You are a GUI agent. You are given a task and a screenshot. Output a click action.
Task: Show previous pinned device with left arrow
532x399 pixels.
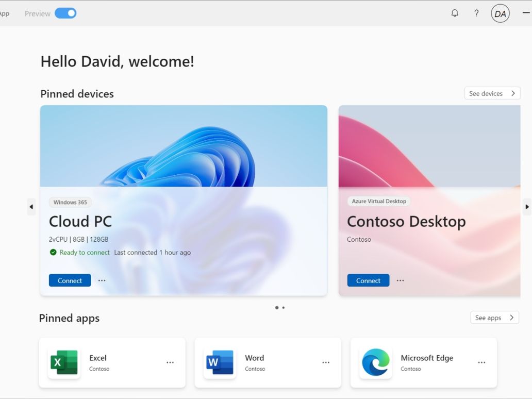(31, 207)
